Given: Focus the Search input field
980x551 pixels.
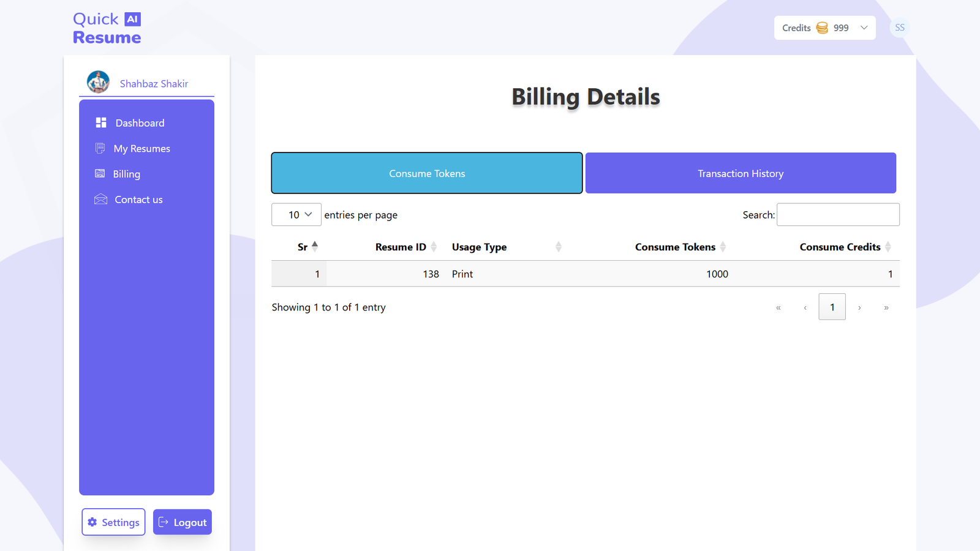Looking at the screenshot, I should tap(838, 215).
